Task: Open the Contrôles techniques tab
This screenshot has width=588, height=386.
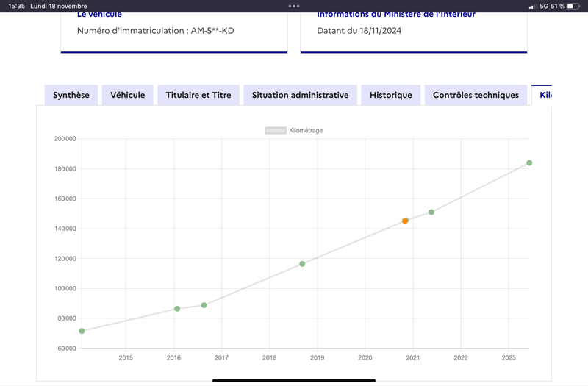Action: pos(476,95)
